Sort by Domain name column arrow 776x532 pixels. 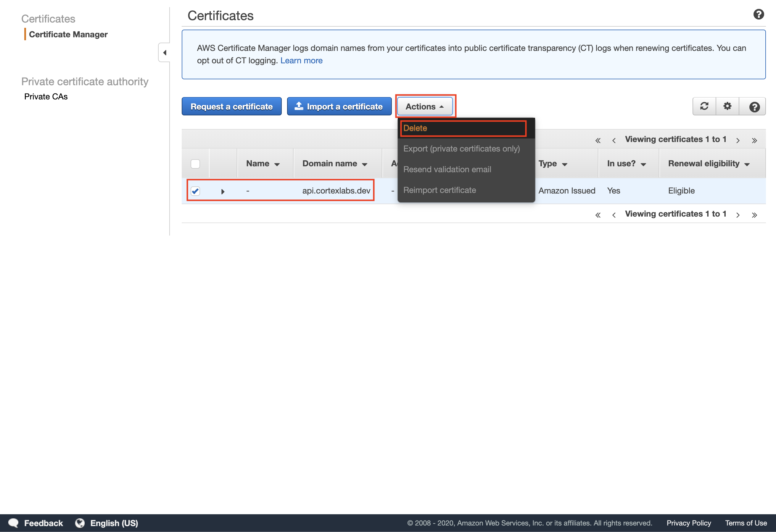365,164
